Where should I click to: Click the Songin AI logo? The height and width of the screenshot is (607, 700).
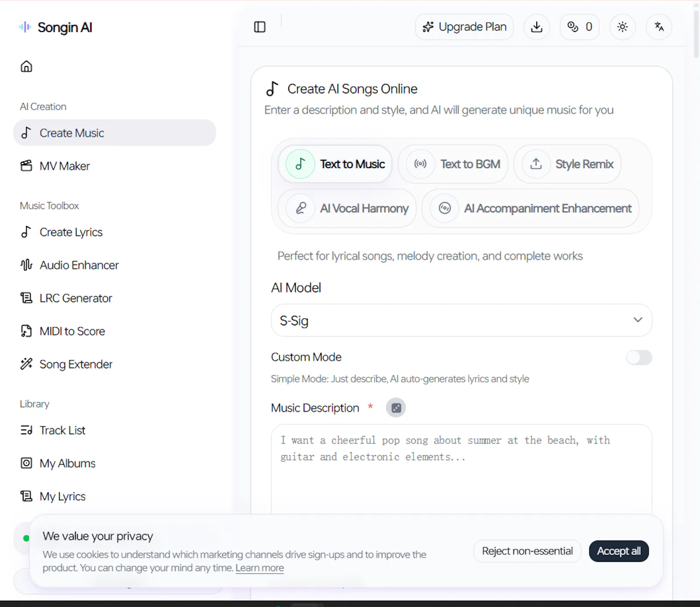[56, 27]
